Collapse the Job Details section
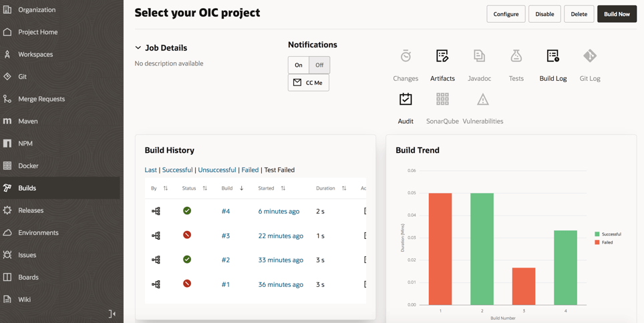The image size is (644, 323). (138, 48)
